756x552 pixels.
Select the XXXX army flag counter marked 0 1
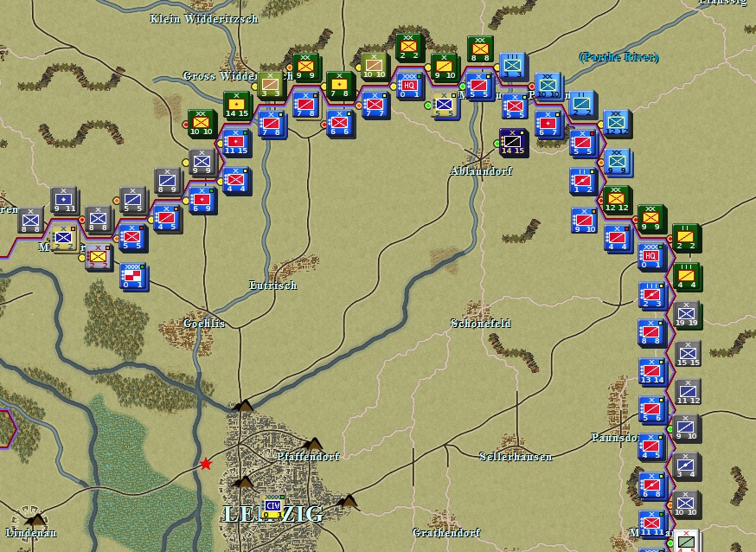[x=132, y=276]
